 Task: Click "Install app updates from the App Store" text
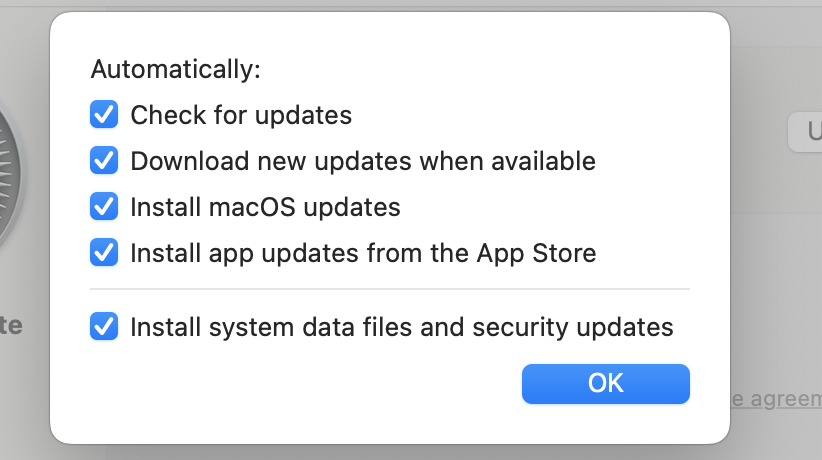(363, 253)
